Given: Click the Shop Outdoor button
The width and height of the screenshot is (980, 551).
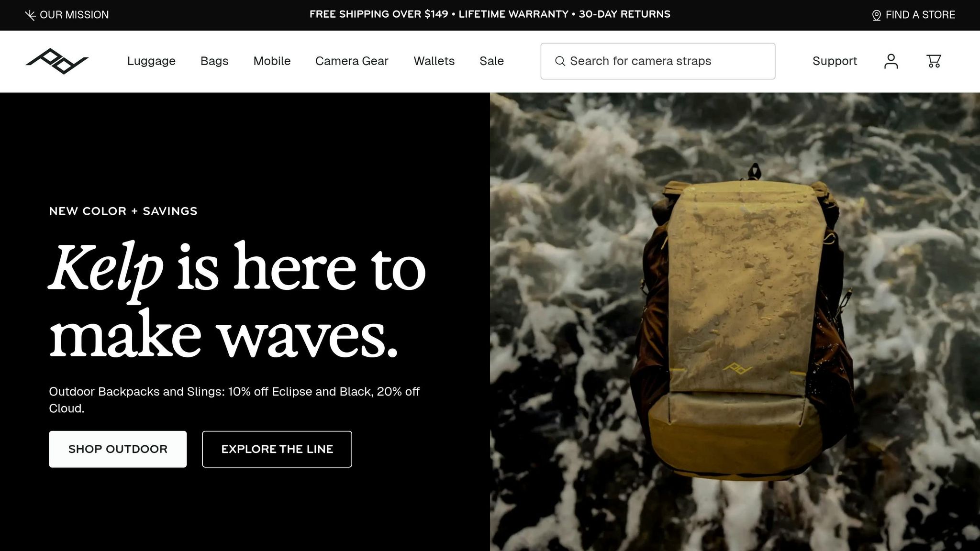Looking at the screenshot, I should [118, 449].
